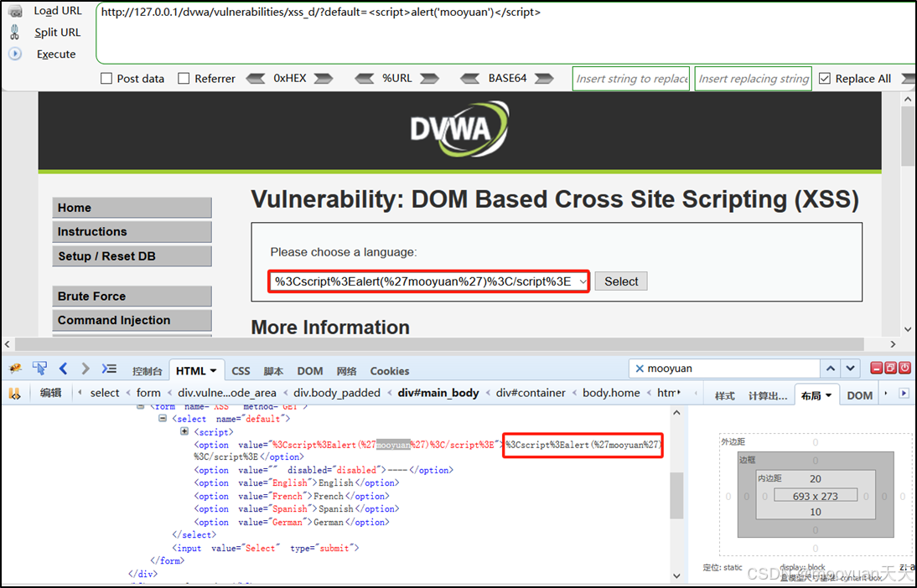Click div.body_padded in the breadcrumb
The width and height of the screenshot is (917, 588).
pyautogui.click(x=337, y=393)
